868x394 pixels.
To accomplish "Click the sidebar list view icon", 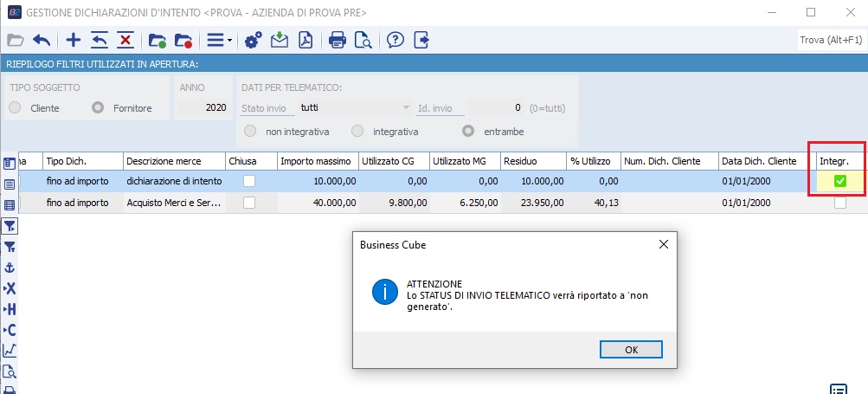I will (x=10, y=184).
